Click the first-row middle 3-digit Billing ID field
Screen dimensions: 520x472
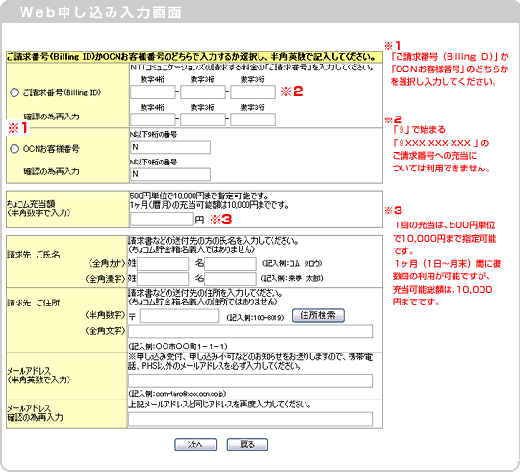tap(203, 92)
